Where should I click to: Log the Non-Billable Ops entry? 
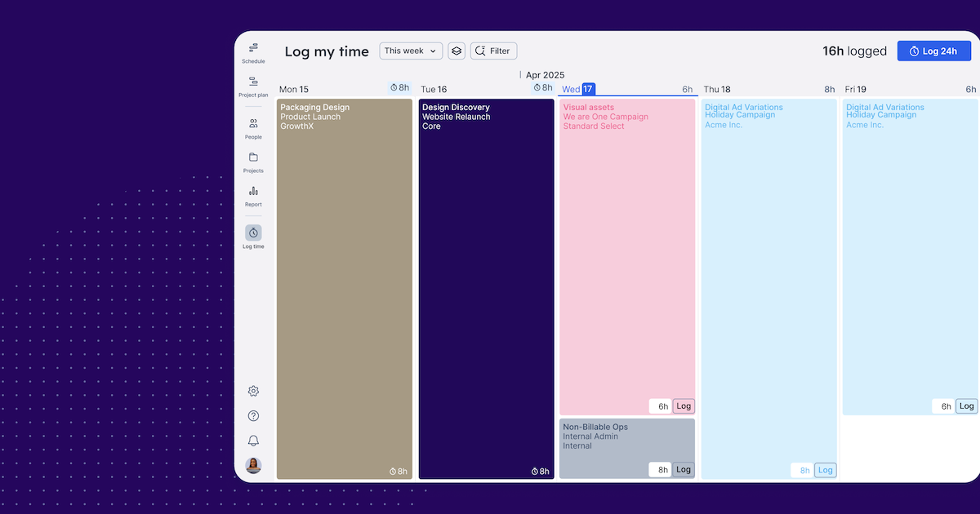click(x=684, y=469)
